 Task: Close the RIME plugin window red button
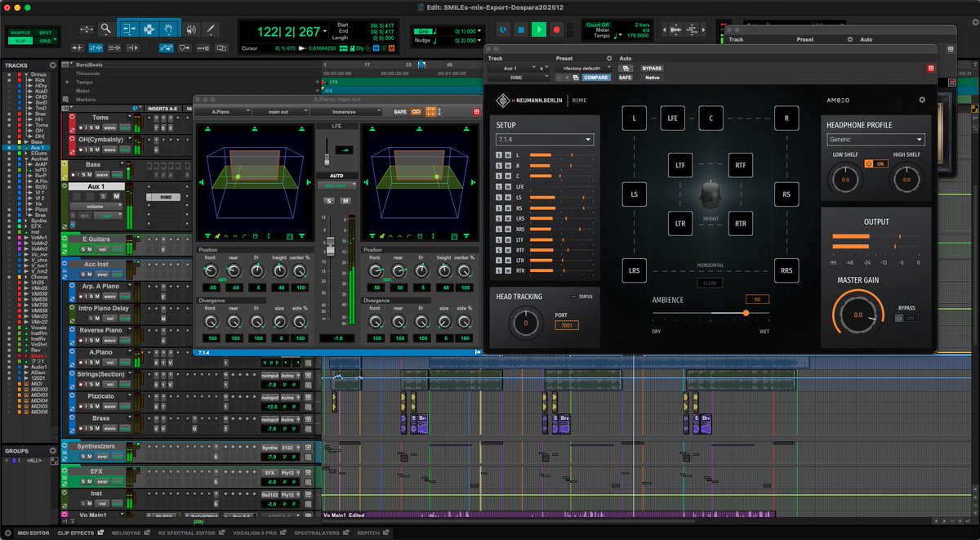(x=932, y=69)
